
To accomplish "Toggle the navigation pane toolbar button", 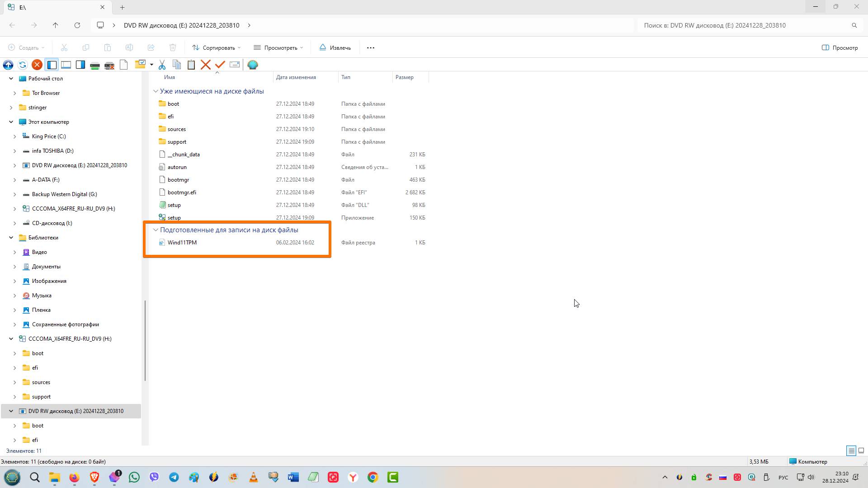I will 52,65.
